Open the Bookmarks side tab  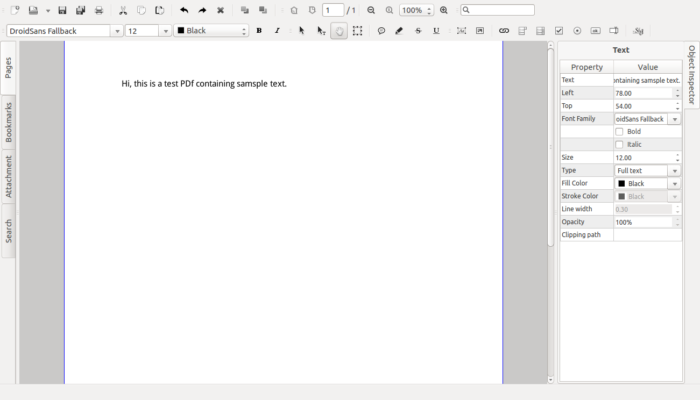(x=8, y=122)
